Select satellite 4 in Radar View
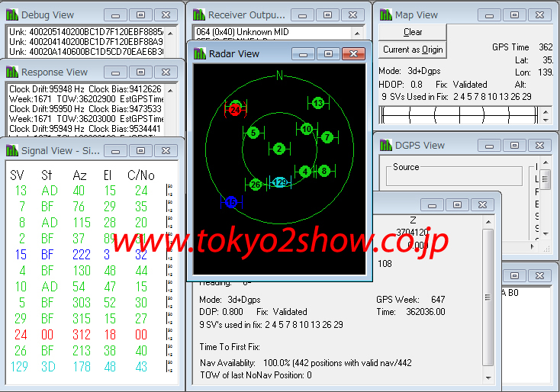 point(304,172)
